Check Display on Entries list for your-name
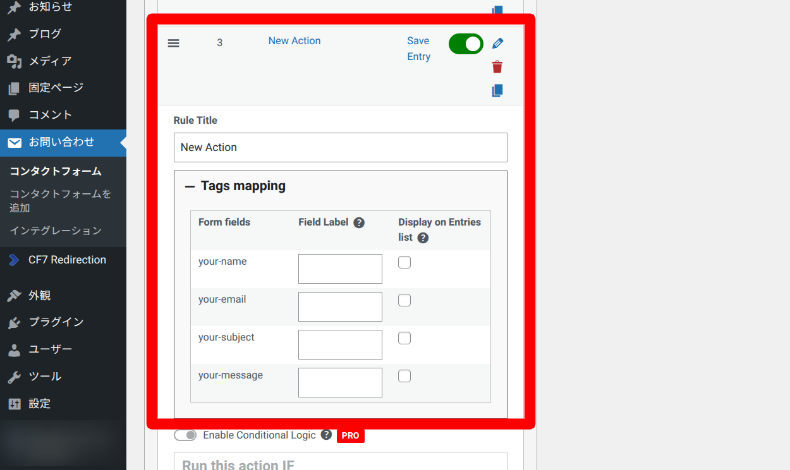Viewport: 790px width, 470px height. coord(404,262)
